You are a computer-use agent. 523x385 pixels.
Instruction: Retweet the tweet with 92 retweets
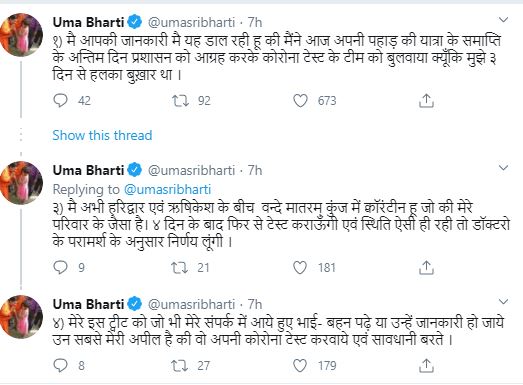180,100
